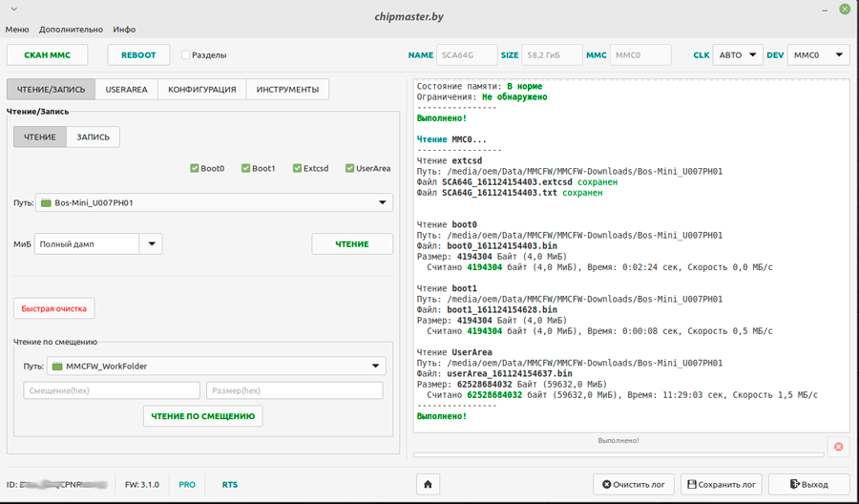Screen dimensions: 859x504
Task: Open the DEV MMC0 dropdown
Action: click(818, 54)
